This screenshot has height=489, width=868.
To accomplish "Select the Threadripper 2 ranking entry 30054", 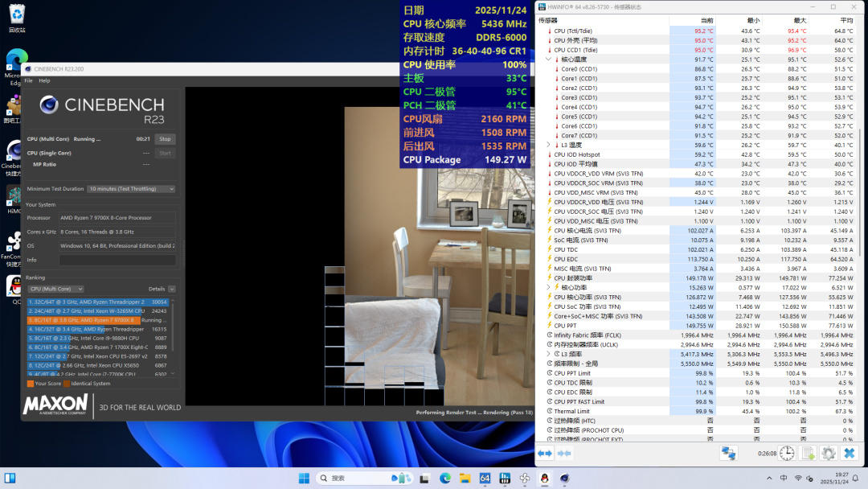I will tap(97, 302).
